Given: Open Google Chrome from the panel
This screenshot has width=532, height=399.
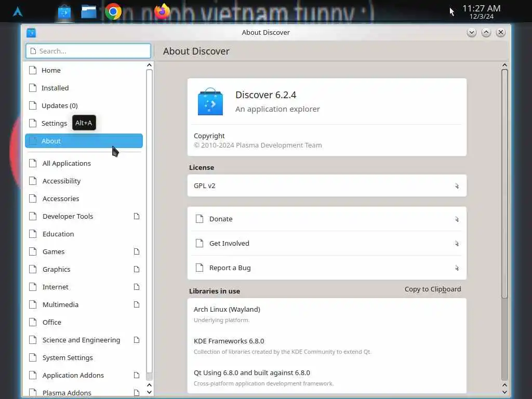Looking at the screenshot, I should point(113,12).
